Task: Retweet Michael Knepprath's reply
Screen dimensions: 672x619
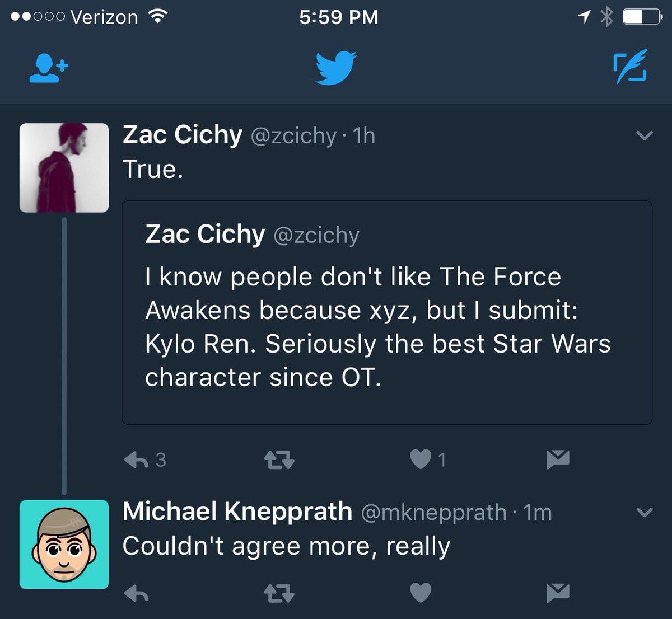Action: pyautogui.click(x=279, y=593)
